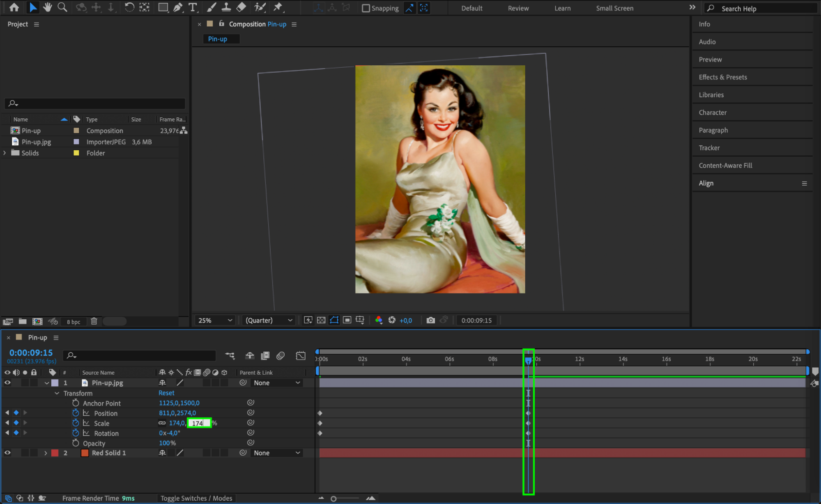The height and width of the screenshot is (504, 821).
Task: Select the Hand tool
Action: click(x=48, y=7)
